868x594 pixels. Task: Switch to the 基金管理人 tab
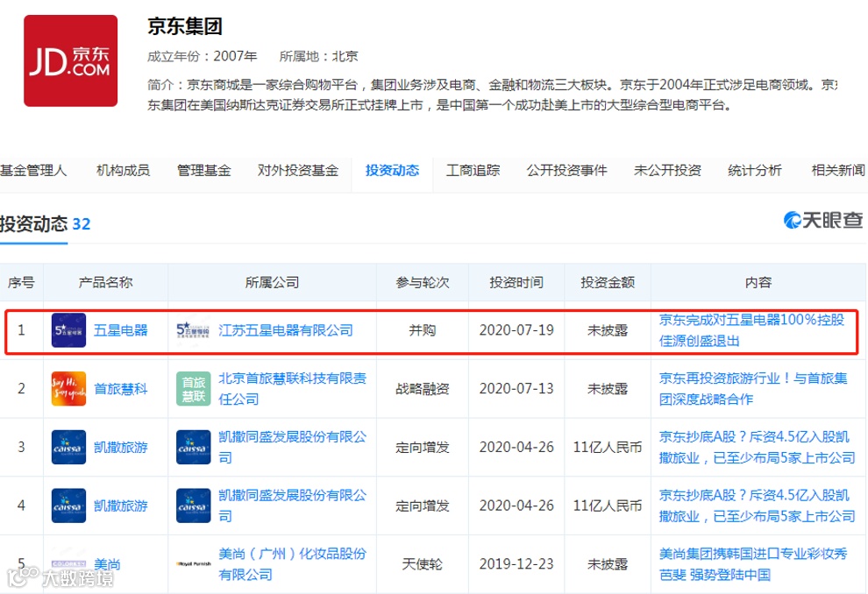tap(33, 170)
